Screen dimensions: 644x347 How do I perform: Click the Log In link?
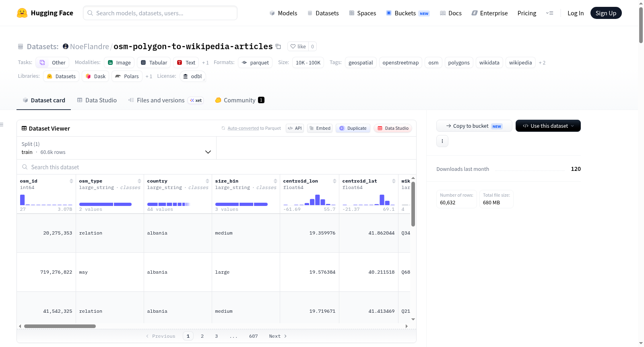tap(576, 13)
